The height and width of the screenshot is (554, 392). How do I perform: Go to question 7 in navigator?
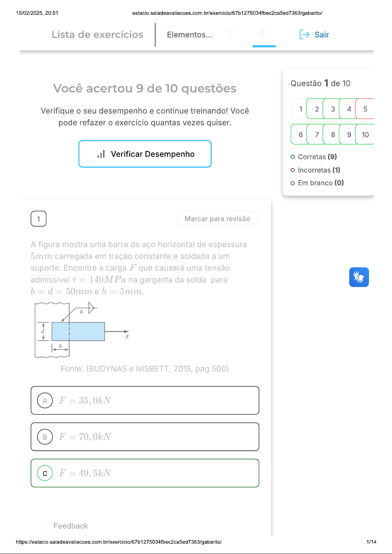click(x=317, y=134)
